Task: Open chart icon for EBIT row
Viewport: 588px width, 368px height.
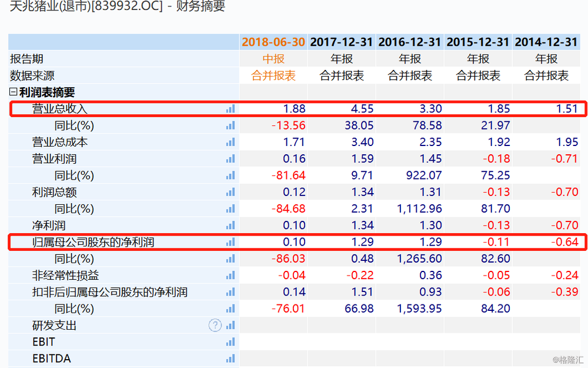Action: coord(230,342)
